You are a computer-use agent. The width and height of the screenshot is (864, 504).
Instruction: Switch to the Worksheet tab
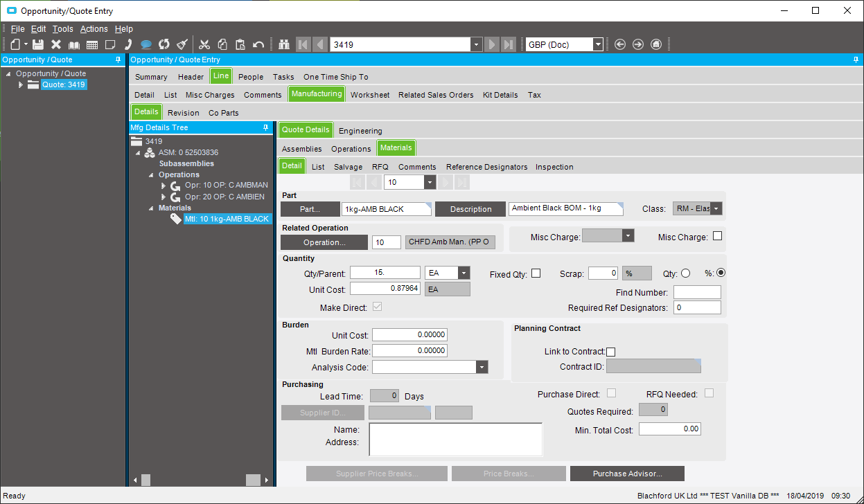coord(370,95)
